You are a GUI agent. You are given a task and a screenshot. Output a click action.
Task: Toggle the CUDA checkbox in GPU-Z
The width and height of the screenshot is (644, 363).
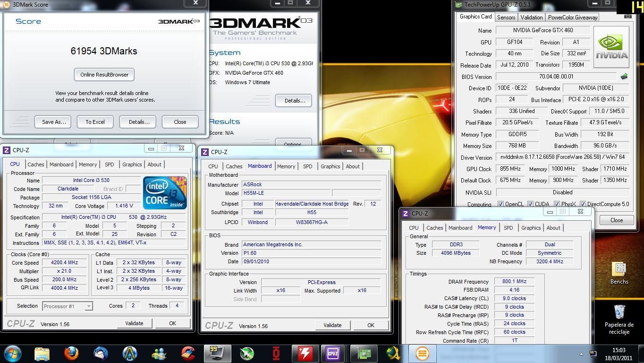point(530,204)
